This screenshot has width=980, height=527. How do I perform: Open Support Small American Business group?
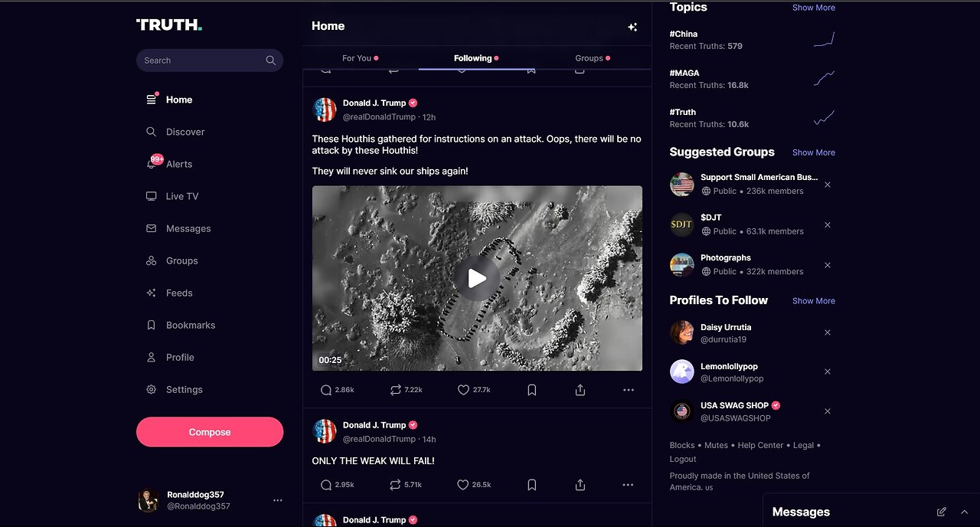[x=759, y=177]
